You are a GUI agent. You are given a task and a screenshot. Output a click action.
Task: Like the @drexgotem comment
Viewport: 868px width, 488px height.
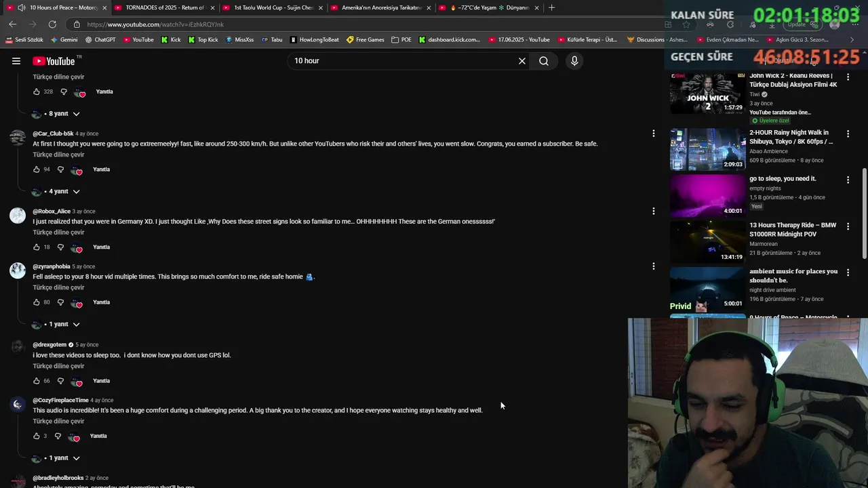point(37,381)
